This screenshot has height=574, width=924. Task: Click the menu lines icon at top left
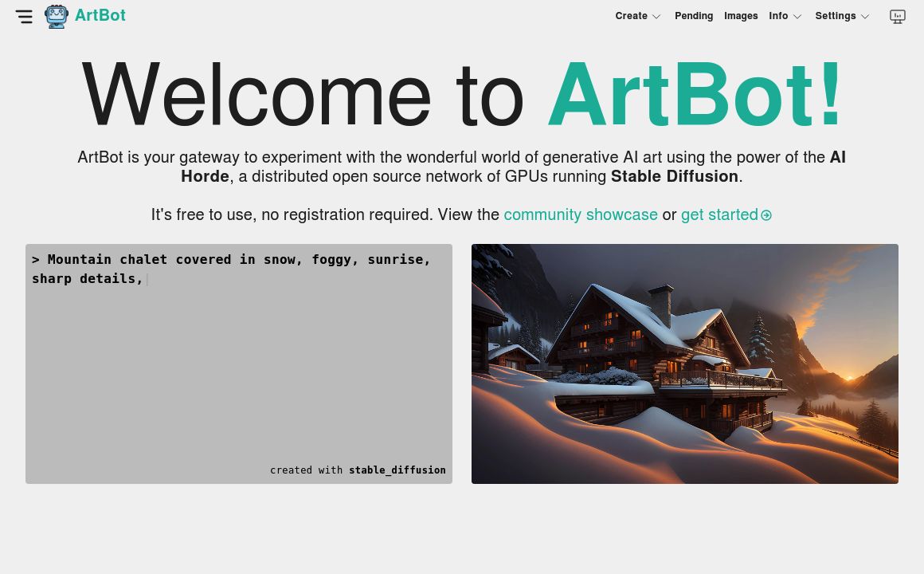pos(24,16)
